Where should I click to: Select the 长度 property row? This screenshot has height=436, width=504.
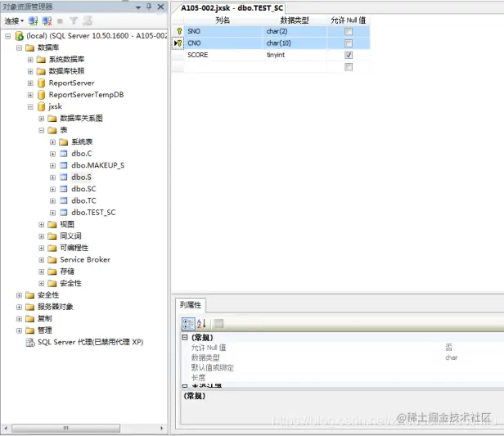[x=342, y=378]
